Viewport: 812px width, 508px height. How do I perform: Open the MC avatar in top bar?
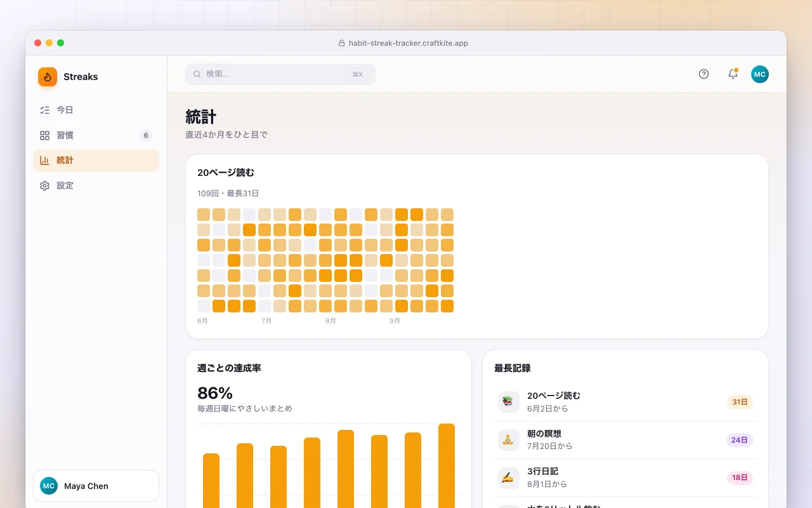click(x=760, y=74)
